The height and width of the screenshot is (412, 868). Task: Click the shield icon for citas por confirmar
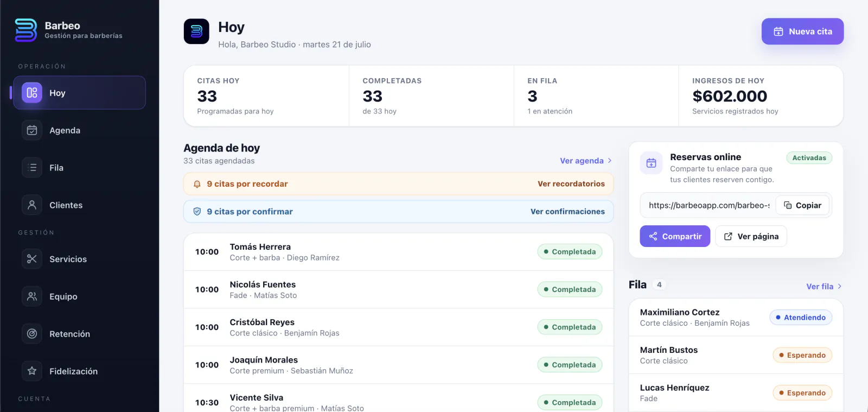197,212
